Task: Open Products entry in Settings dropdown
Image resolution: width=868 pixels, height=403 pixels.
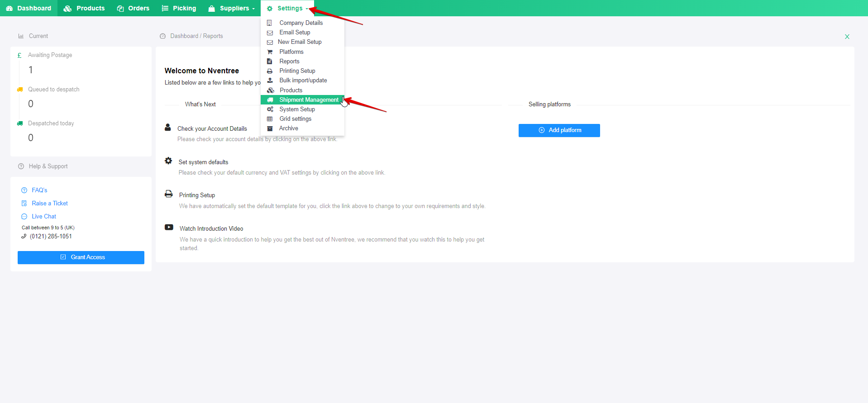Action: pyautogui.click(x=302, y=90)
